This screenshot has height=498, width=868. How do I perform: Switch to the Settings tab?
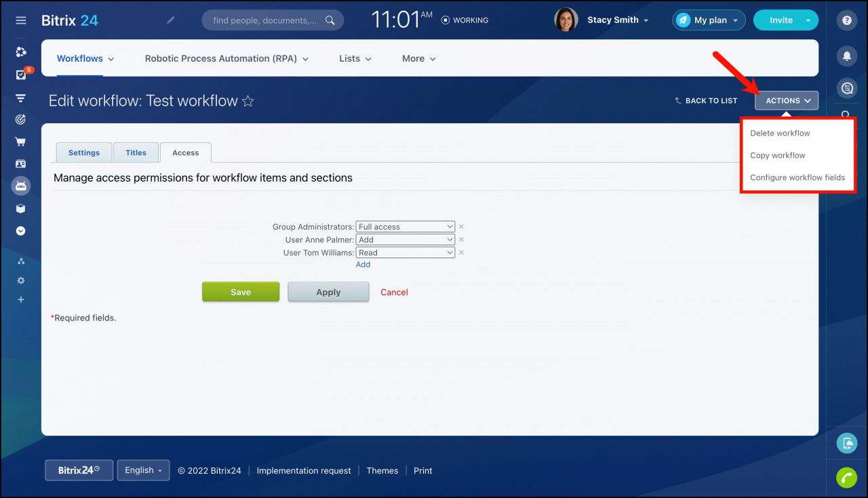[84, 152]
